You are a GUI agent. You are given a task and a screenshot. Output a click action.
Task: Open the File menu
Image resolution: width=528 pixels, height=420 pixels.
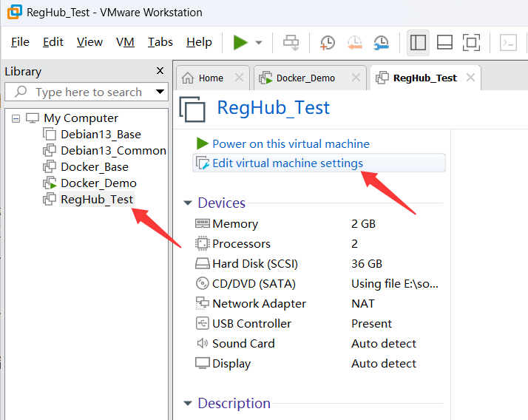pos(20,42)
